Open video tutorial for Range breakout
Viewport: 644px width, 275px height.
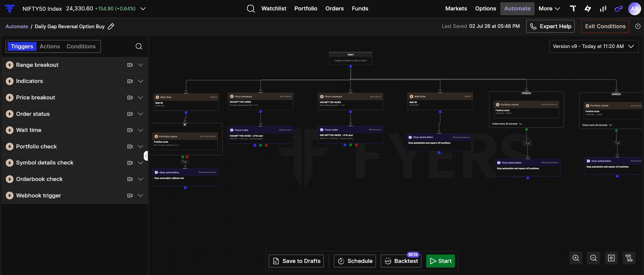130,65
